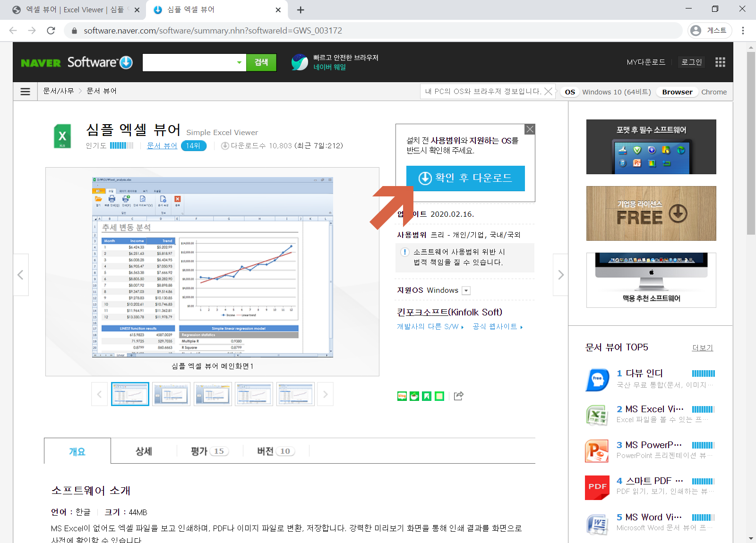Expand the search box dropdown arrow
756x543 pixels.
point(239,62)
